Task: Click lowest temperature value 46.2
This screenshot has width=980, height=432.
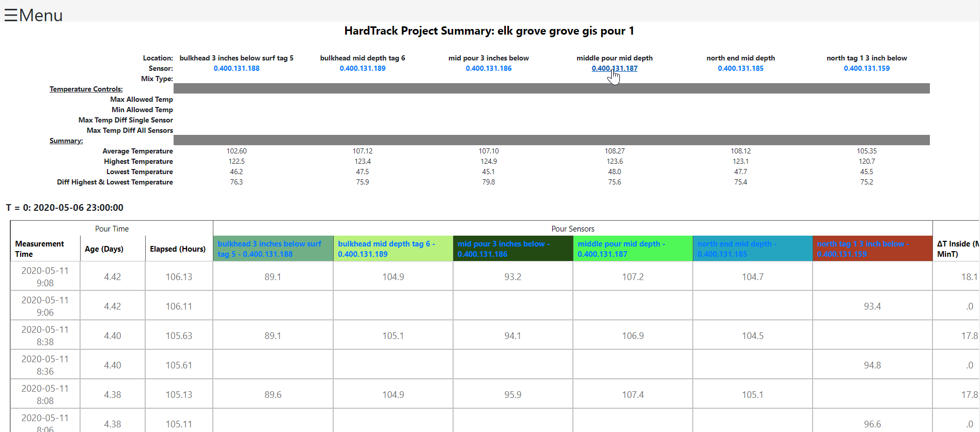Action: (x=237, y=172)
